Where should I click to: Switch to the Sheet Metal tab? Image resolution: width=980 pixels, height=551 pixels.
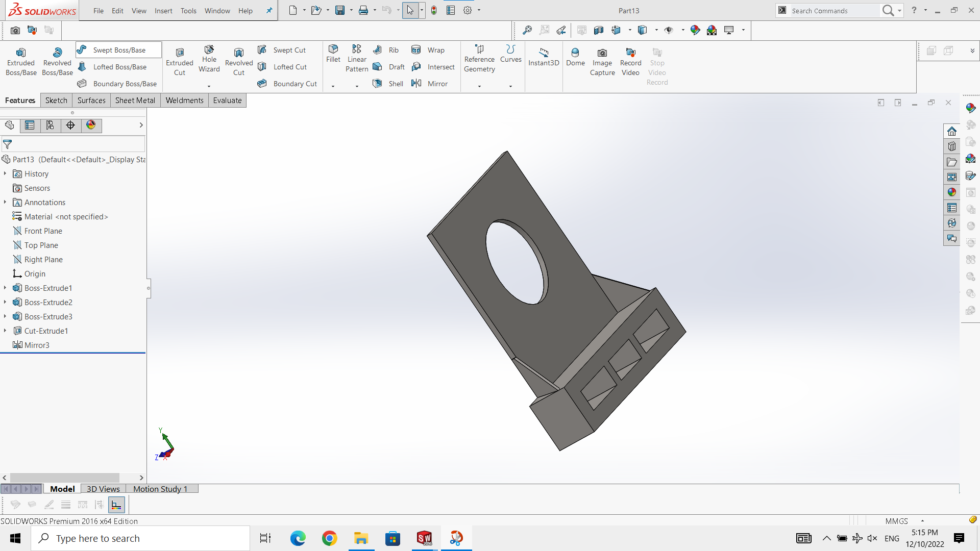click(135, 101)
